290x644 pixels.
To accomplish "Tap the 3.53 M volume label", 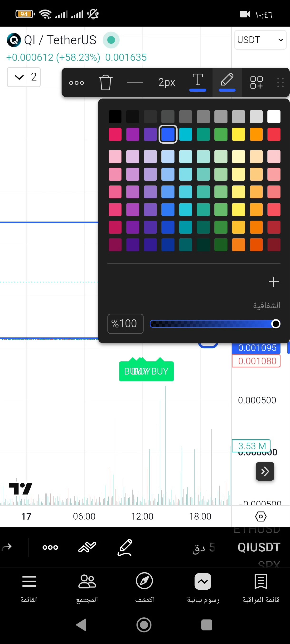I will [x=251, y=446].
